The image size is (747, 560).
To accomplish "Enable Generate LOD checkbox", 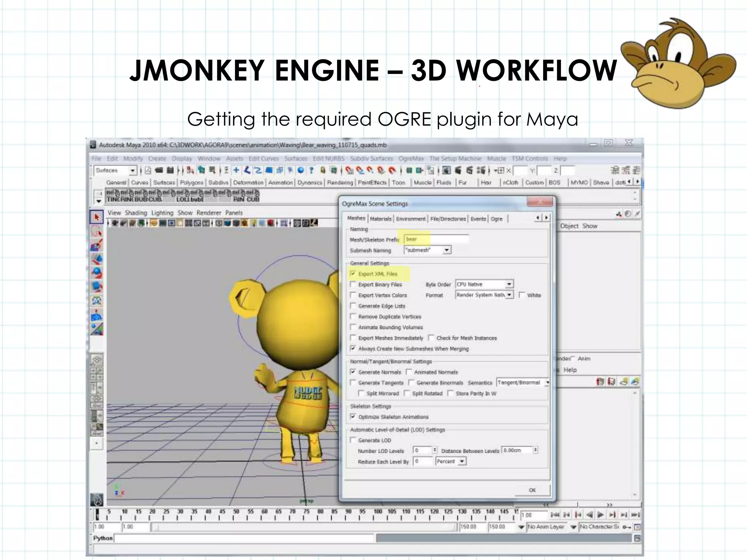I will [x=353, y=440].
